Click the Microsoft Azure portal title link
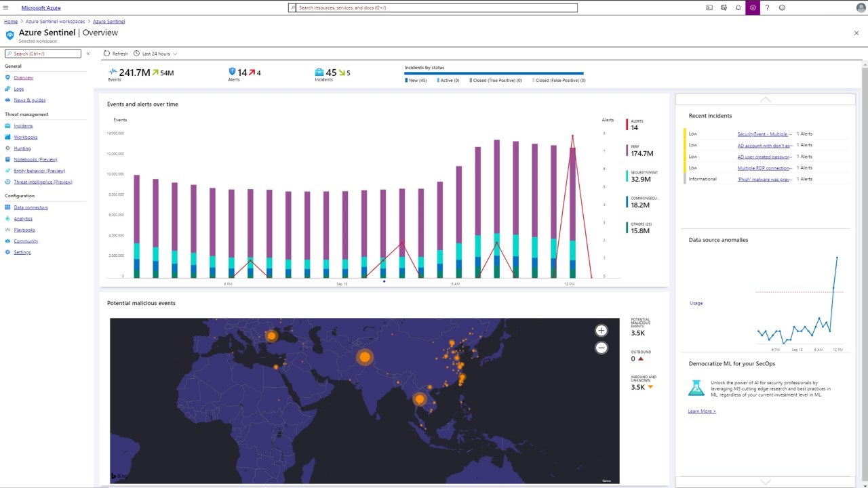Image resolution: width=868 pixels, height=488 pixels. coord(41,7)
